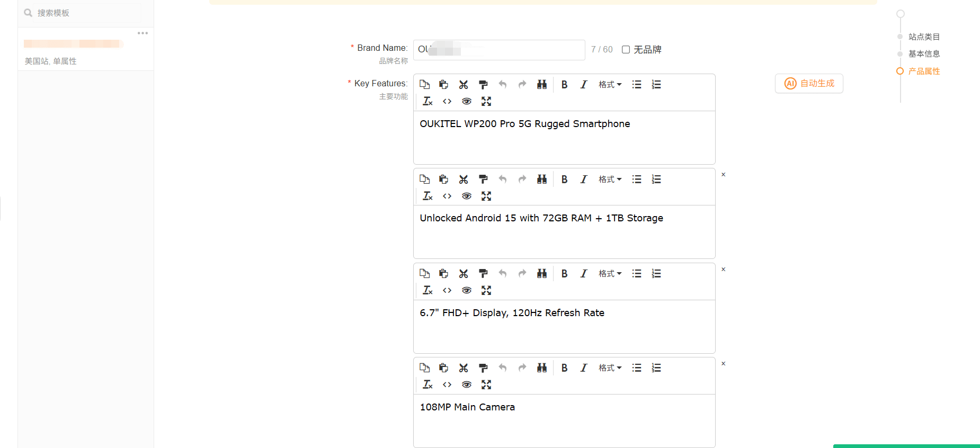Image resolution: width=980 pixels, height=448 pixels.
Task: Preview the OUKITEL WP200 Pro editor content
Action: (x=467, y=101)
